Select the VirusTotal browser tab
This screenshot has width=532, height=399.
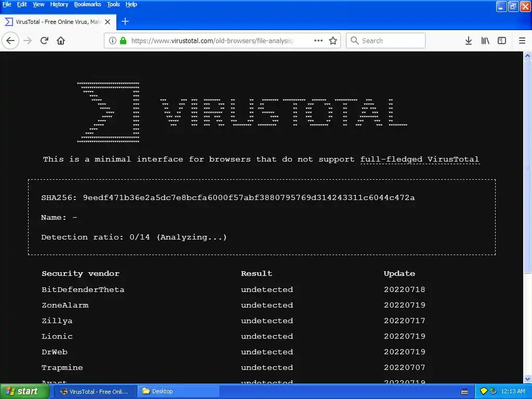[58, 22]
